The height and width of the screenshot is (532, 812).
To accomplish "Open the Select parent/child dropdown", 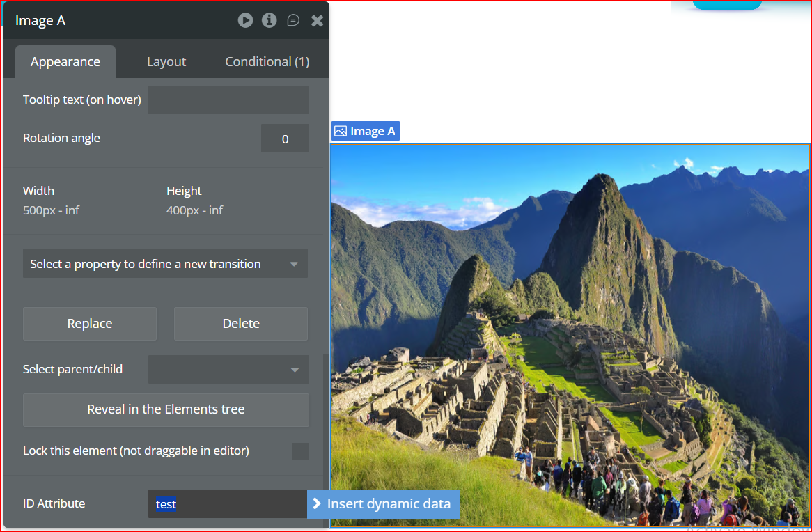I will click(228, 369).
